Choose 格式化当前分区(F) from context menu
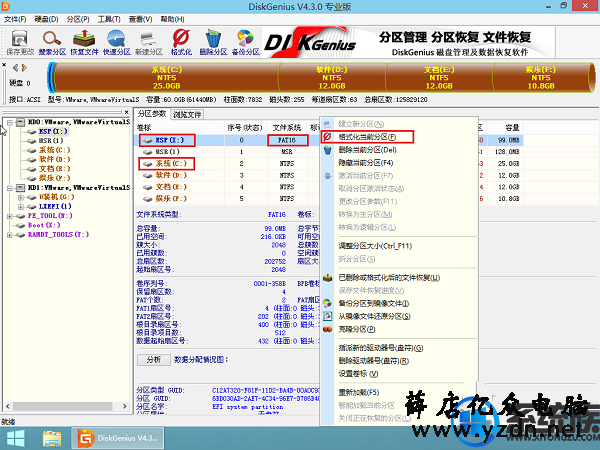Viewport: 600px width, 450px height. pos(367,137)
